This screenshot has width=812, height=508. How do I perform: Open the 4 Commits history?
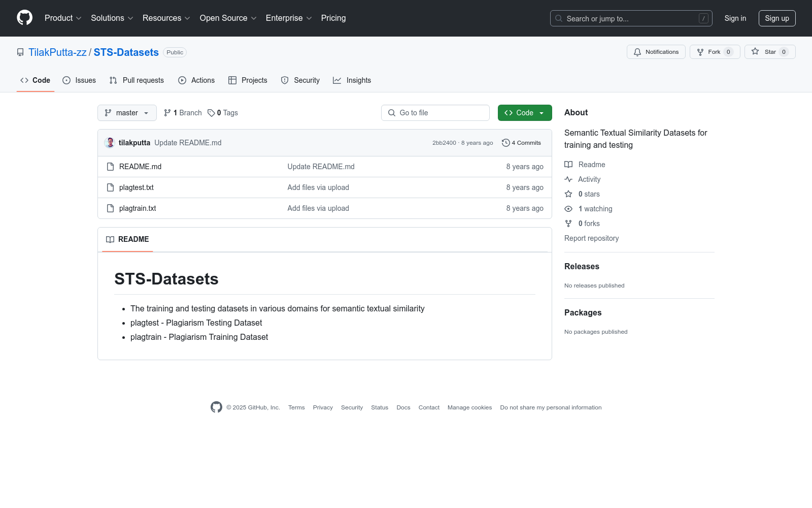[521, 143]
